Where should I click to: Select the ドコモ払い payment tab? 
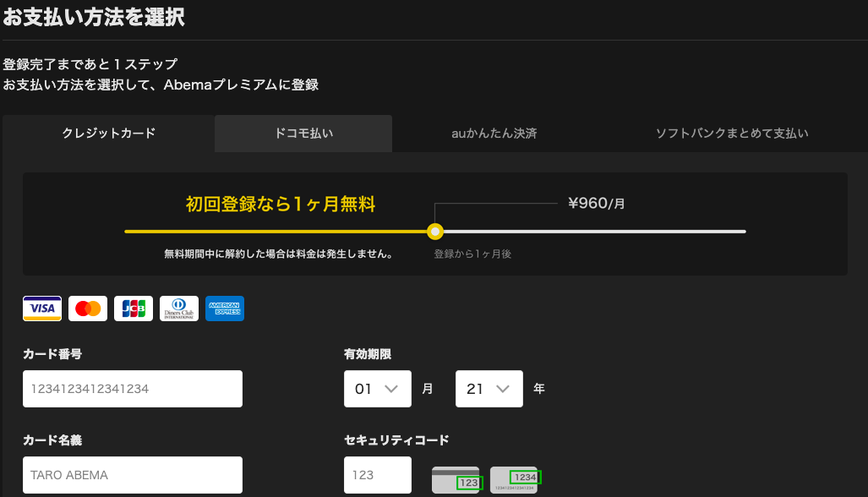303,134
